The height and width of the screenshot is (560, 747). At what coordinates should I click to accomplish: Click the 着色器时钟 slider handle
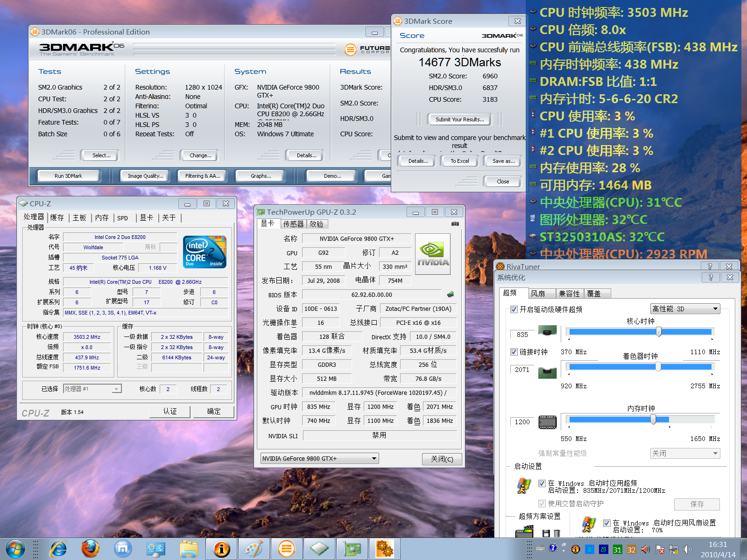[x=658, y=366]
